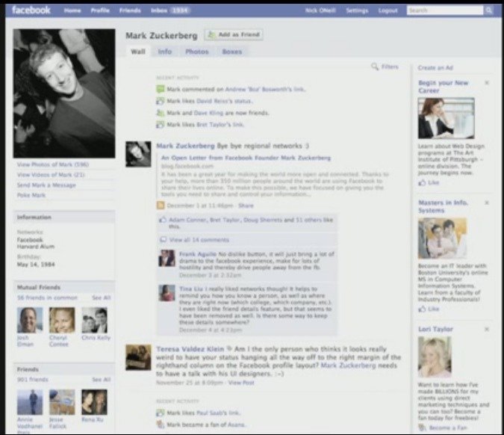Click See All for mutual friends
Viewport: 504px width, 435px height.
click(102, 297)
